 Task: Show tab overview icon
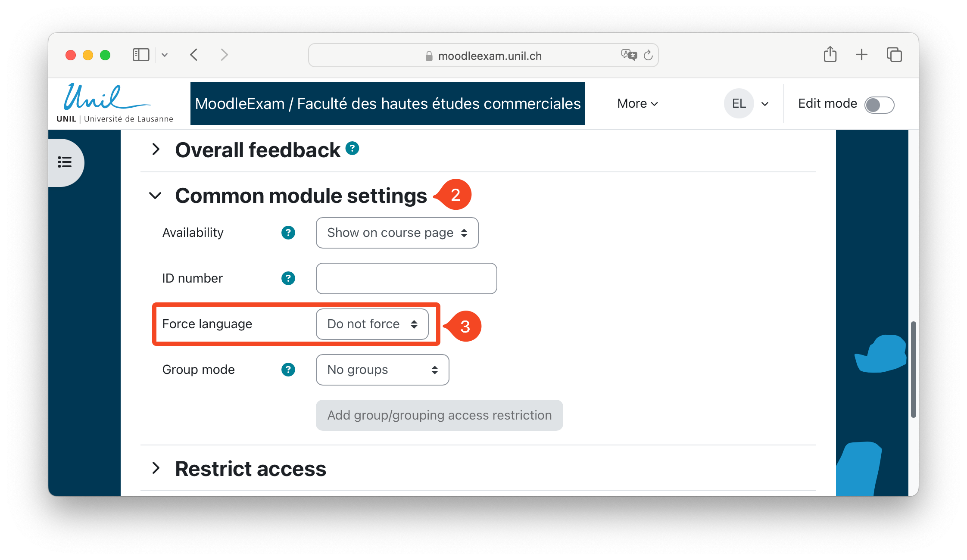pyautogui.click(x=894, y=55)
